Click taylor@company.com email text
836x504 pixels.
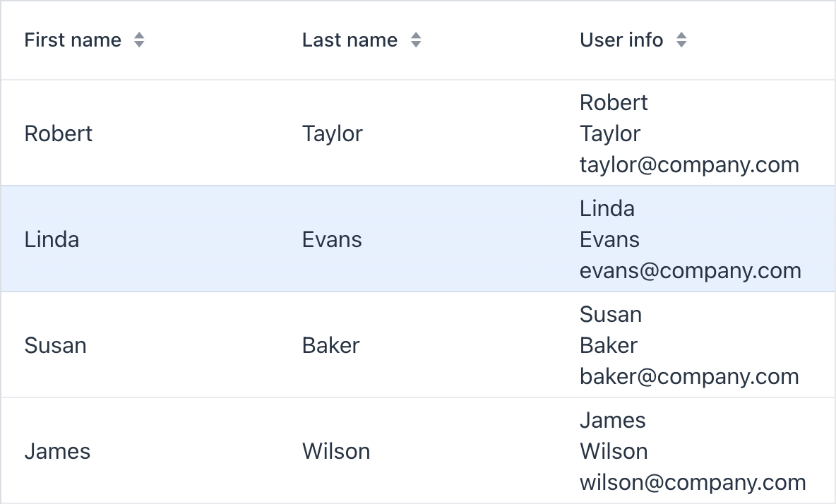tap(689, 164)
